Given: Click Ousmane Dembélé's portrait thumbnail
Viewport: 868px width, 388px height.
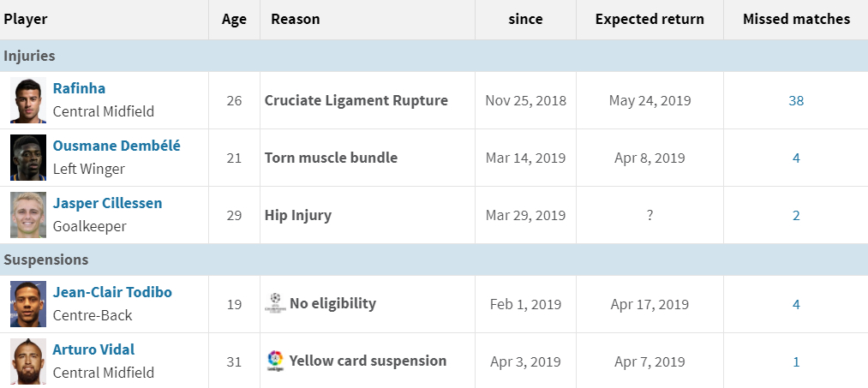Looking at the screenshot, I should click(x=28, y=158).
